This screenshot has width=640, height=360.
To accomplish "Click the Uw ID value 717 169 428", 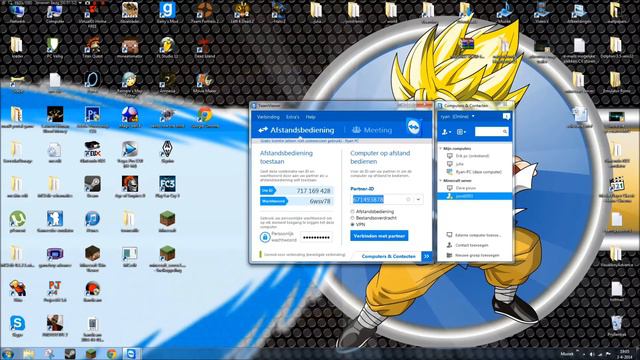I will (x=313, y=191).
